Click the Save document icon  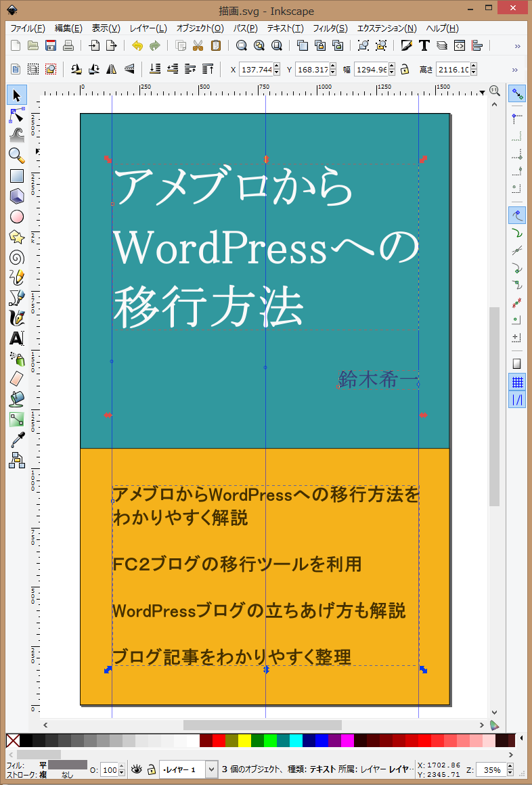50,46
